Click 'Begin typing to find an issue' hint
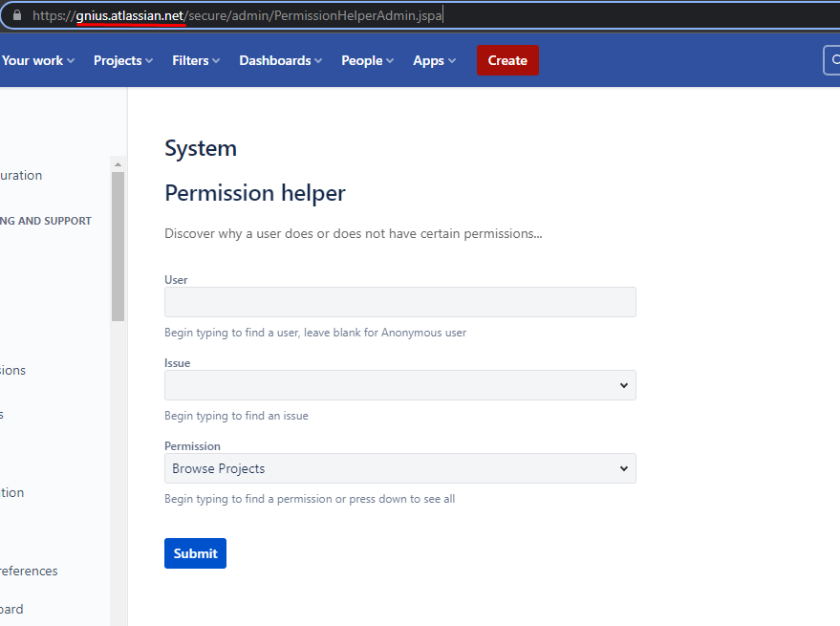The width and height of the screenshot is (840, 626). [236, 416]
